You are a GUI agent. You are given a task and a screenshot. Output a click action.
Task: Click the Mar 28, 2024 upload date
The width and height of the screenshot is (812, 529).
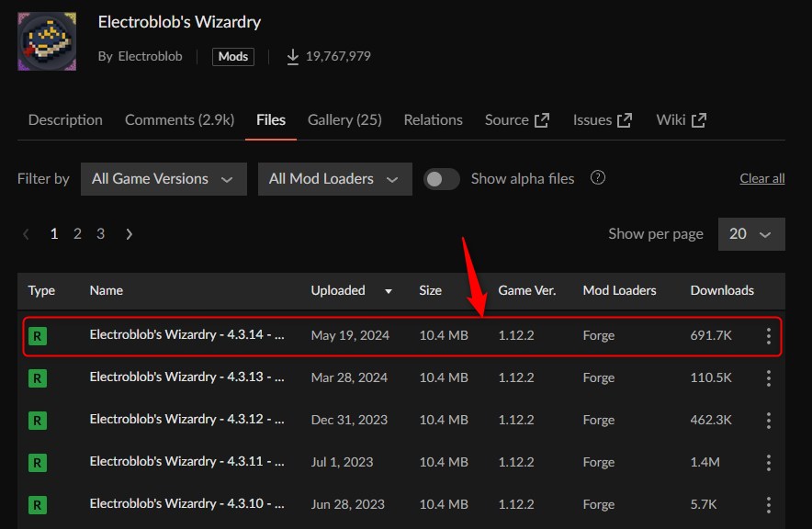[x=349, y=377]
